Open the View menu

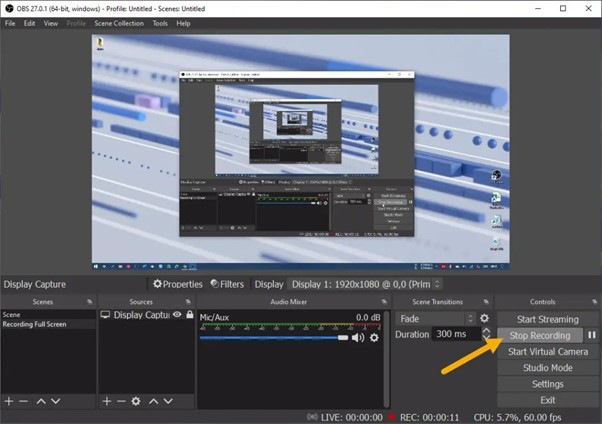[x=51, y=23]
